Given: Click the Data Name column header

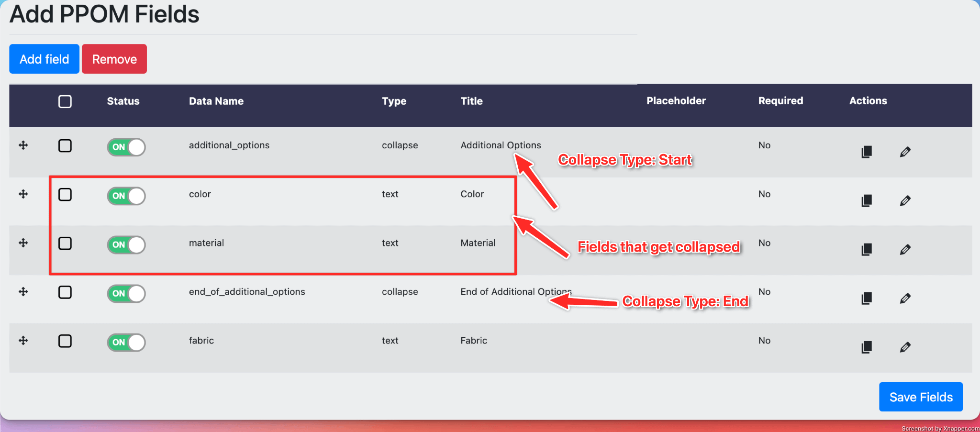Looking at the screenshot, I should (216, 101).
